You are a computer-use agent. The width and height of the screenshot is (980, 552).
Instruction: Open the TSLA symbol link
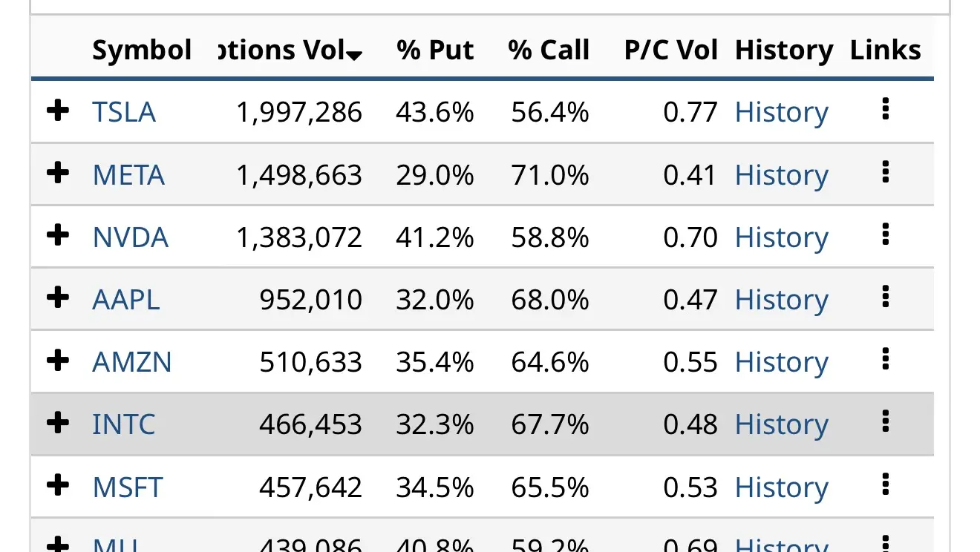tap(124, 112)
